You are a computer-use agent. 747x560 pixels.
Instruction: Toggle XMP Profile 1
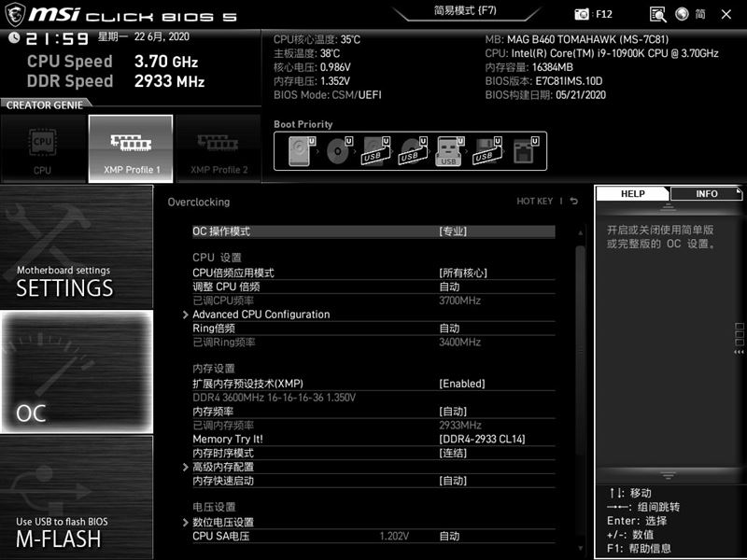coord(131,148)
